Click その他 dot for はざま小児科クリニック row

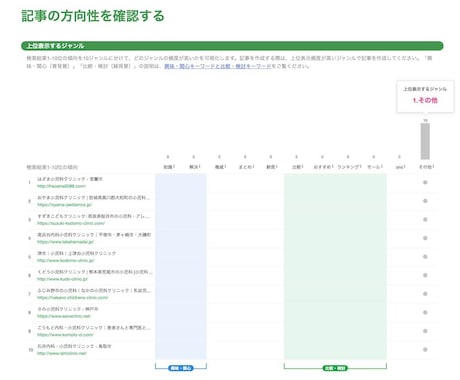[x=425, y=182]
